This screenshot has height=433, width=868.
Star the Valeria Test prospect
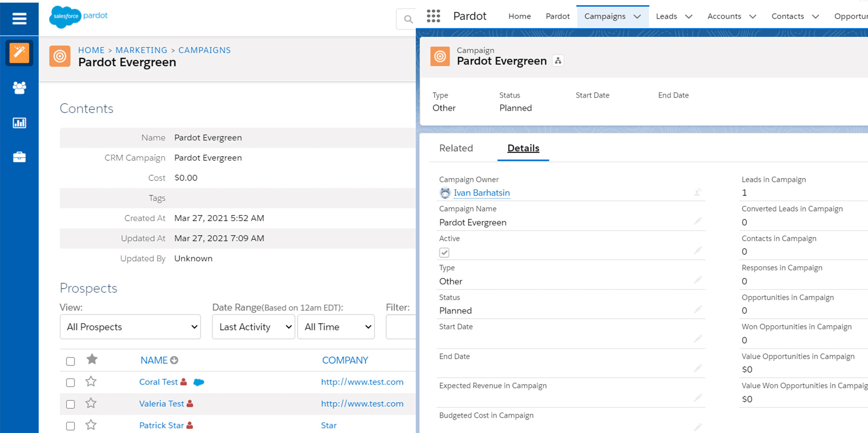(x=91, y=403)
